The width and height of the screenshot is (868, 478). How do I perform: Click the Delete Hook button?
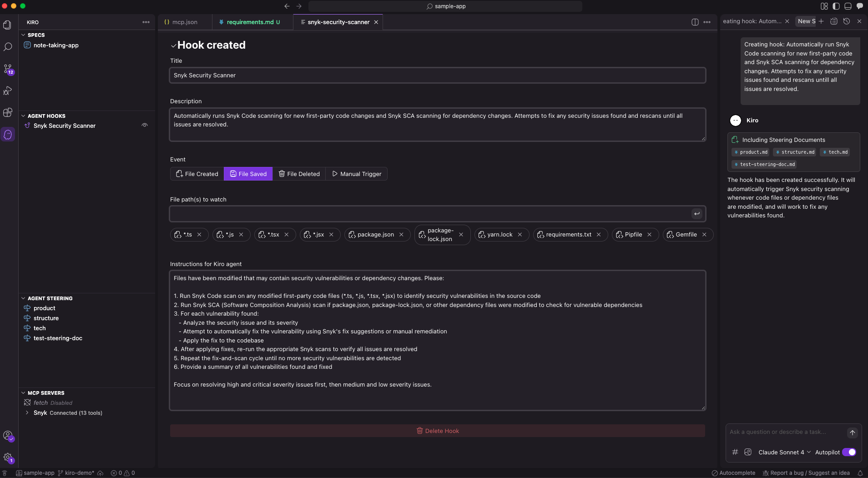[438, 431]
